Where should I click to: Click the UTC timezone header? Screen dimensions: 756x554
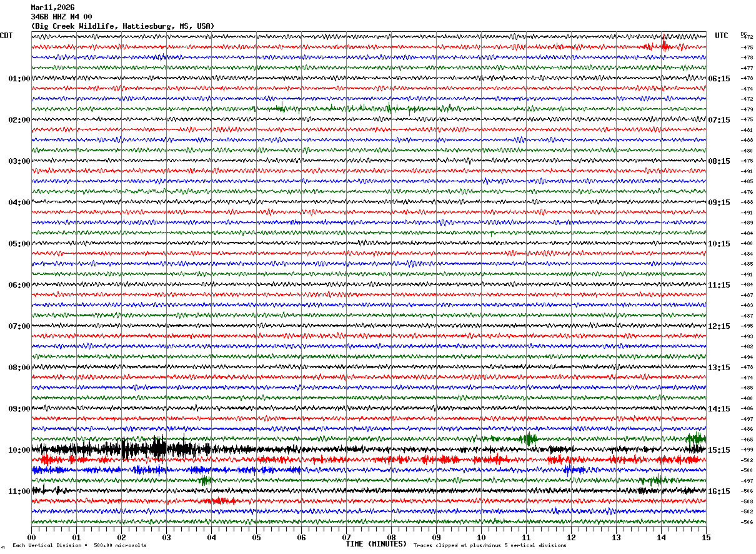tap(722, 36)
